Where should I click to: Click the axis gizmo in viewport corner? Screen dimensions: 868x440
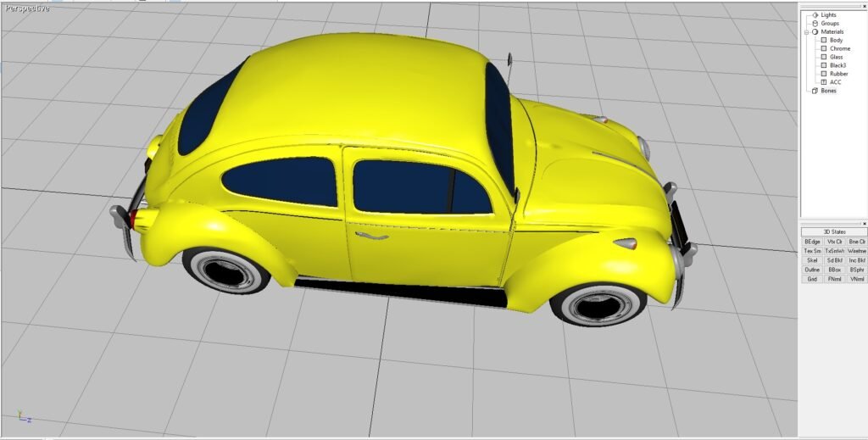coord(25,418)
